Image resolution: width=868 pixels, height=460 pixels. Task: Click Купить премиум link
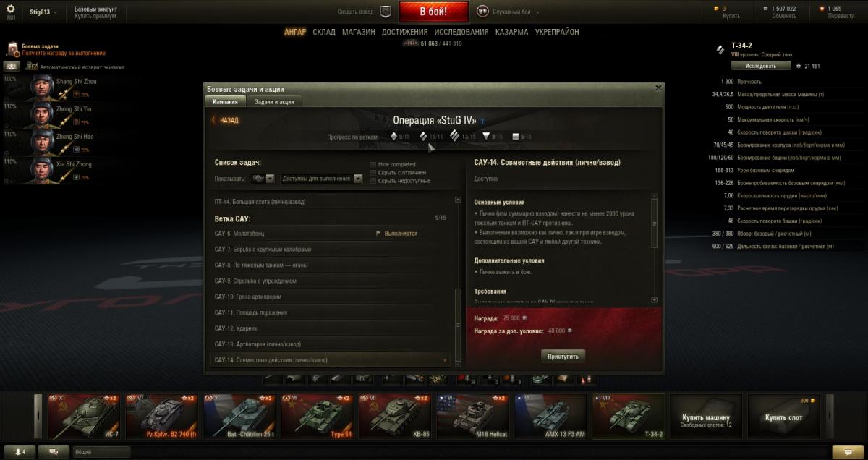tap(95, 16)
